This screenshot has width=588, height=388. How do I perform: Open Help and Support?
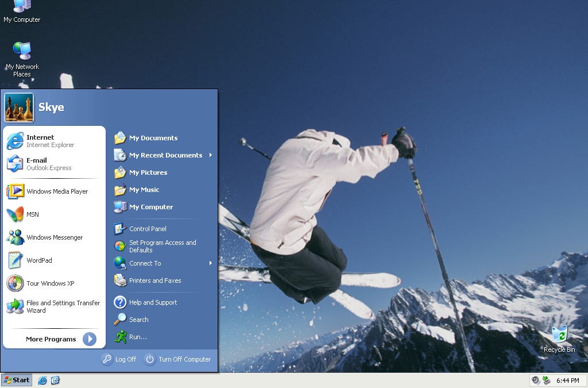pyautogui.click(x=163, y=302)
